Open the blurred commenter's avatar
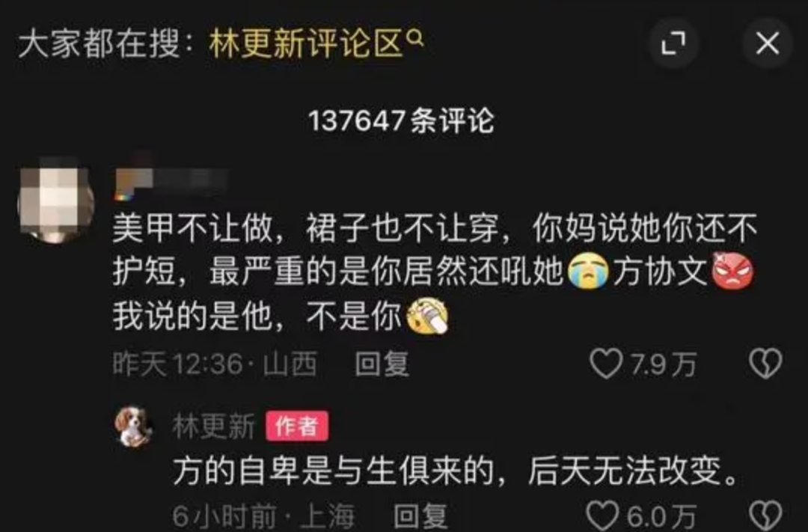 (55, 203)
